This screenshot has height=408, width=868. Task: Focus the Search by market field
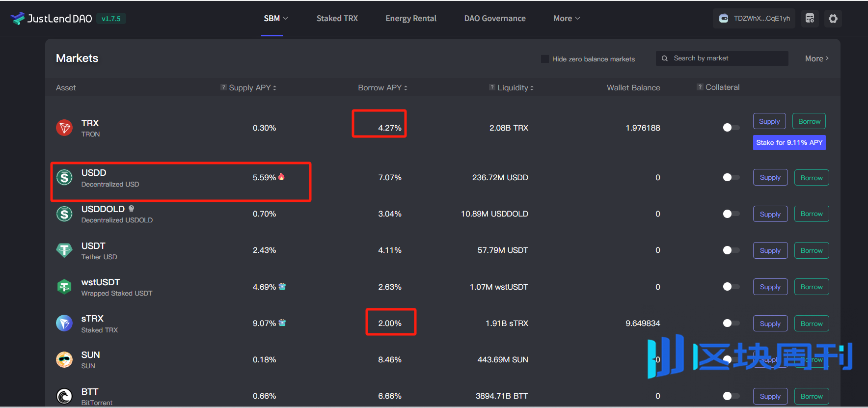(x=722, y=58)
